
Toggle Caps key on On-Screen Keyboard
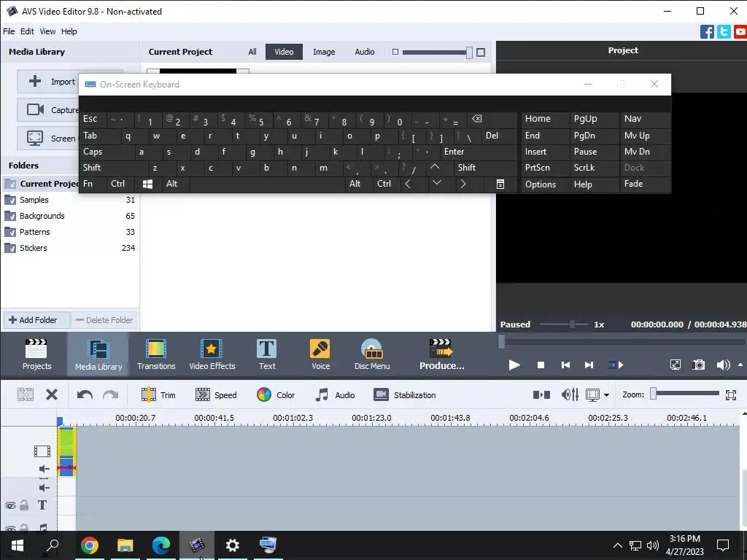[107, 152]
